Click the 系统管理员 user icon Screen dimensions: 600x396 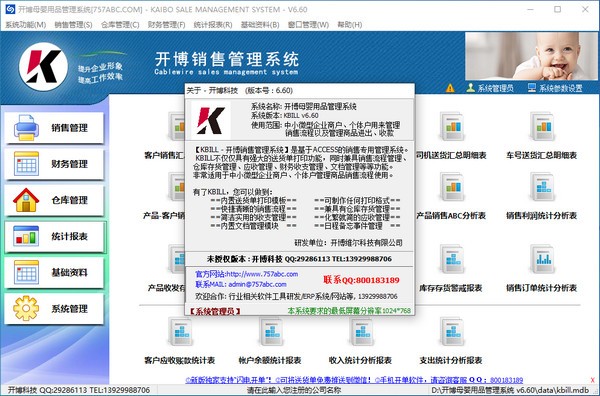[x=470, y=88]
